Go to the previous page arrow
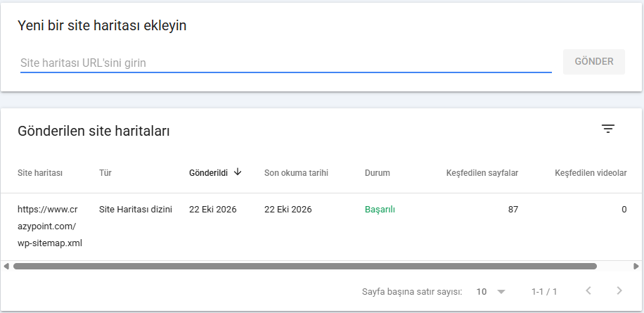This screenshot has height=313, width=644. pyautogui.click(x=588, y=290)
